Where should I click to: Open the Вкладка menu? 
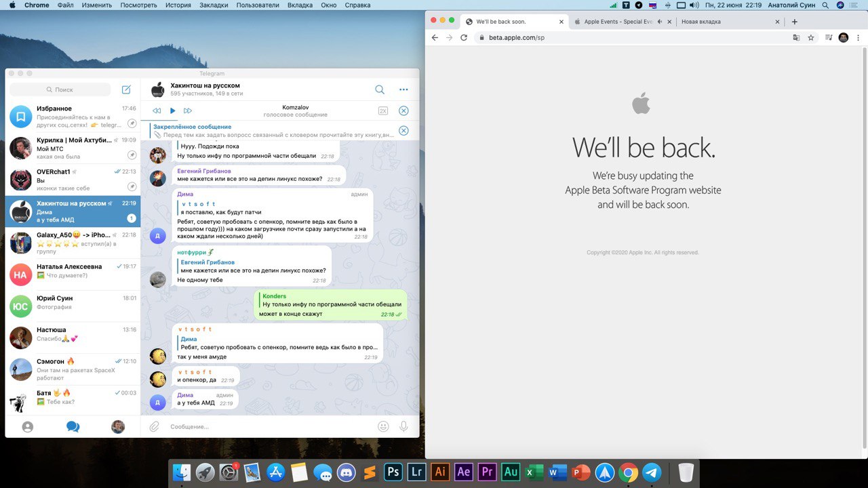point(300,5)
